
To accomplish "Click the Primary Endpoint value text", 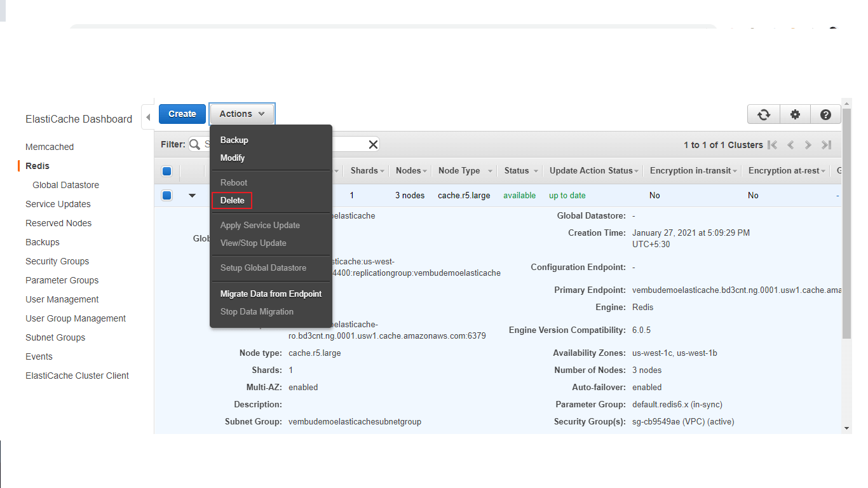I will [x=736, y=290].
